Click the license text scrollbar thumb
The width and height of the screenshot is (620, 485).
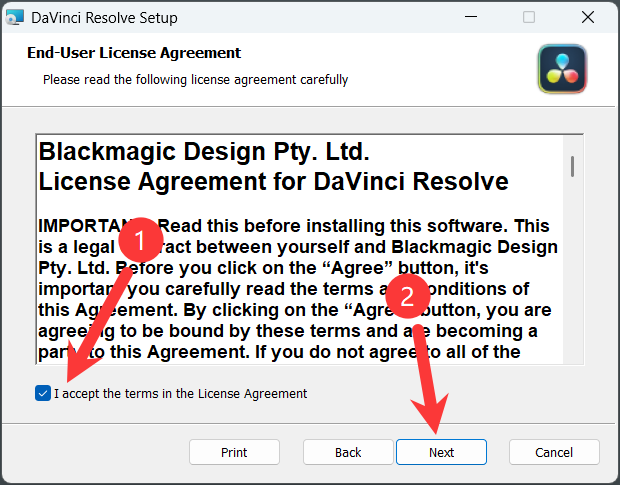tap(572, 166)
